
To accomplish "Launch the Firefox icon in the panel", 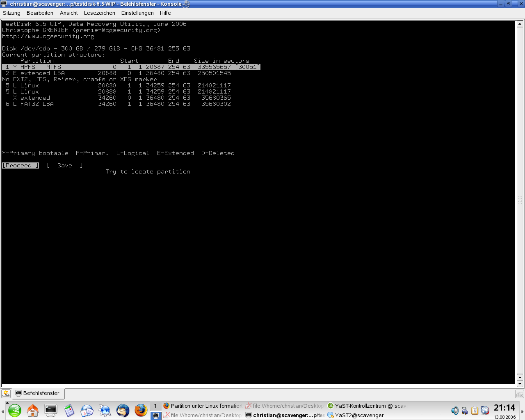I will 141,411.
